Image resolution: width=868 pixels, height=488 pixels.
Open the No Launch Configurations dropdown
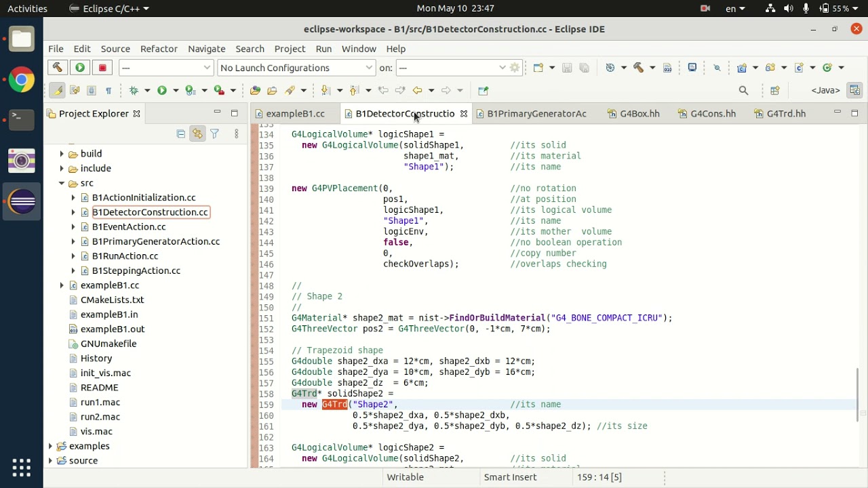coord(296,68)
